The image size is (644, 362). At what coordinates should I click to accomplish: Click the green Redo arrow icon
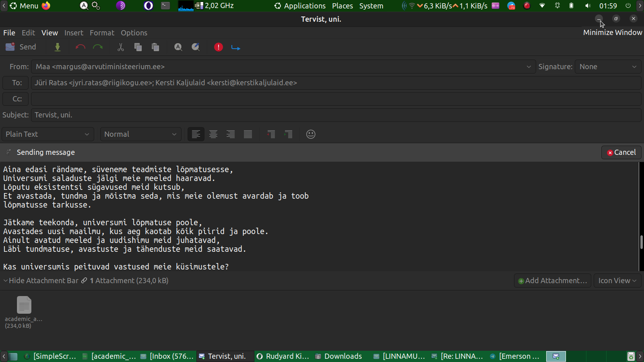[x=98, y=47]
